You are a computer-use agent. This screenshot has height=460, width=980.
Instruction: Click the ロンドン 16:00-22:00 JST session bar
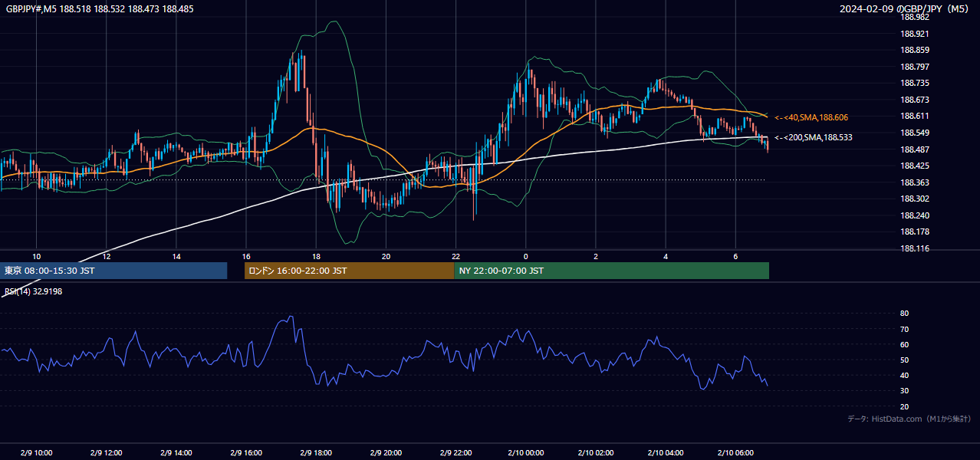click(x=349, y=271)
